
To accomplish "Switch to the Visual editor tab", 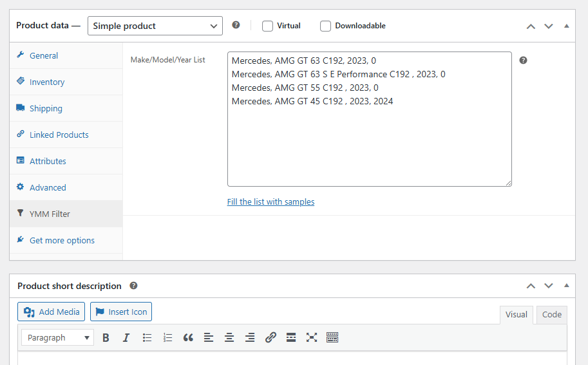I will point(517,315).
